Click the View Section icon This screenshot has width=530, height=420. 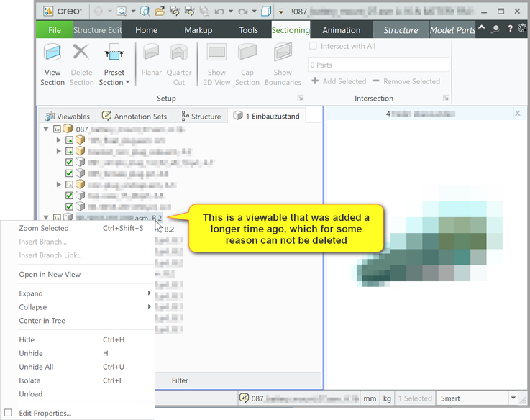point(52,52)
